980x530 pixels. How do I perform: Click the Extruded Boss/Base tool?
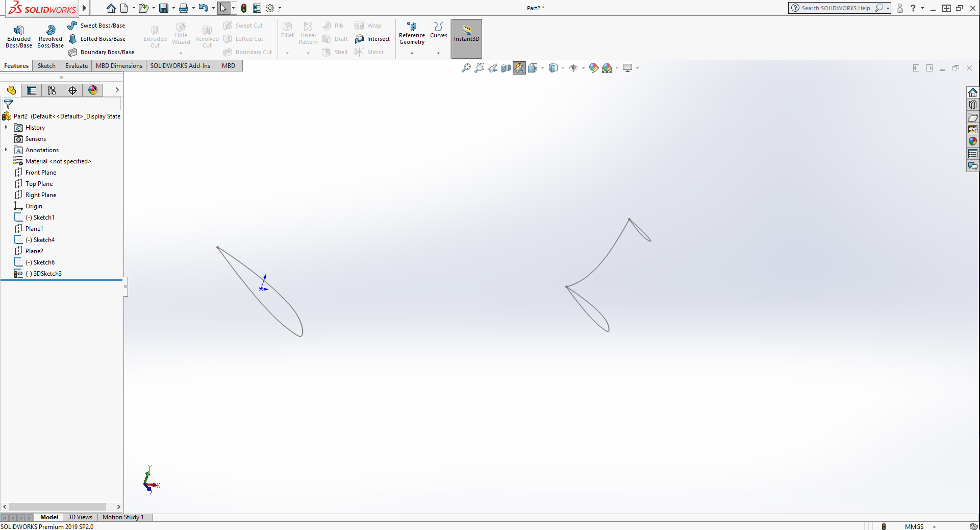[19, 37]
